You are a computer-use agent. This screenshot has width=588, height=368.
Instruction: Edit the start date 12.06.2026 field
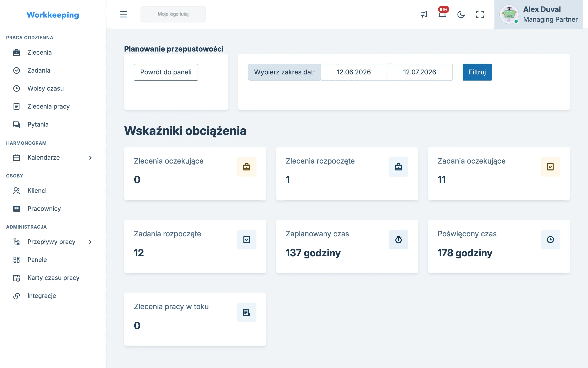(354, 72)
